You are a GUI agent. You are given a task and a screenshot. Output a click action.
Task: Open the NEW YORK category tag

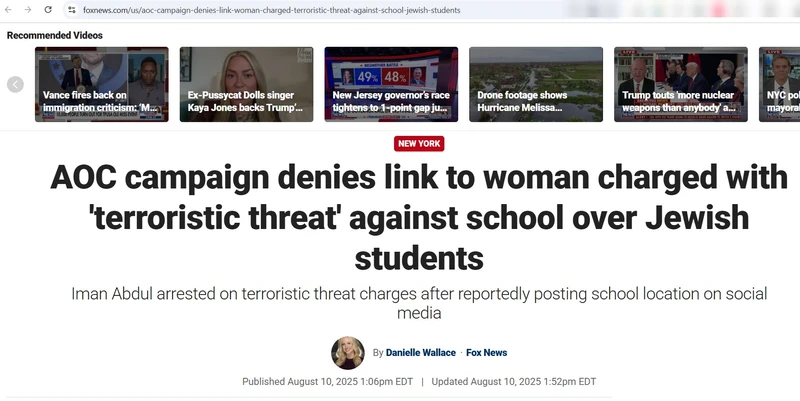(419, 144)
